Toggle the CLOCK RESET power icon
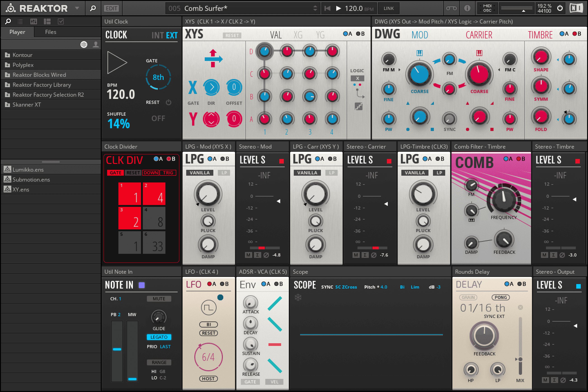588x392 pixels. pyautogui.click(x=168, y=102)
